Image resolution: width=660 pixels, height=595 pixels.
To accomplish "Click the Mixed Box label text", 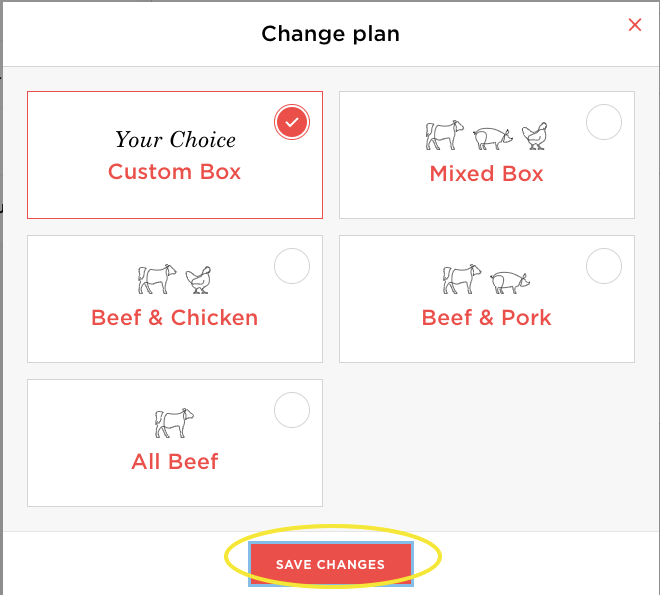I will coord(487,174).
